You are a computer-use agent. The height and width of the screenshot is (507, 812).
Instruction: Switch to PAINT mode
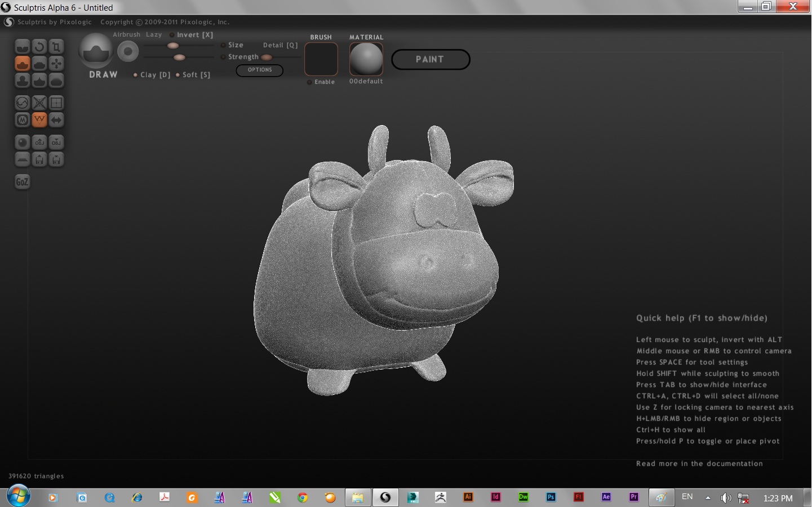click(431, 60)
